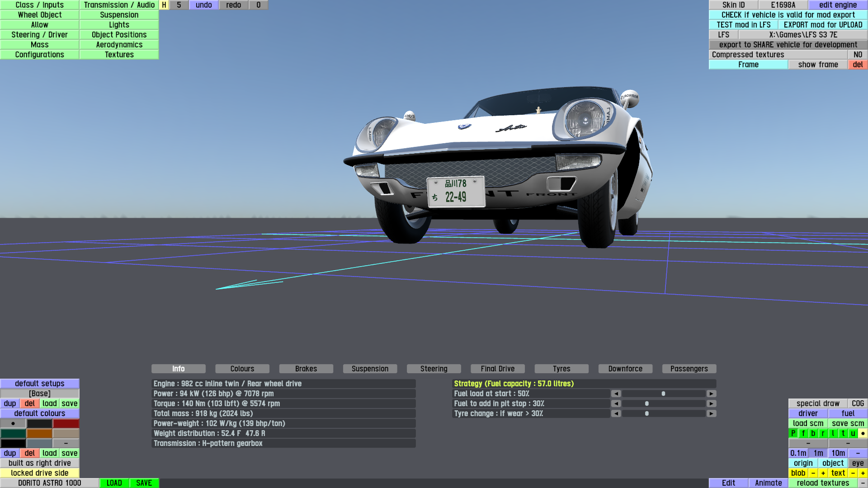Toggle the Compressed textures NO setting
Screen dimensions: 868x488
(x=858, y=55)
